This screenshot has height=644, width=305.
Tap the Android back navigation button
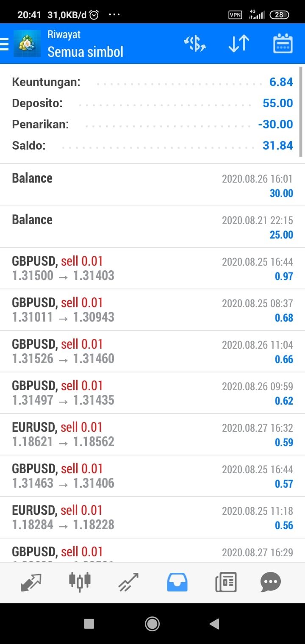[215, 623]
